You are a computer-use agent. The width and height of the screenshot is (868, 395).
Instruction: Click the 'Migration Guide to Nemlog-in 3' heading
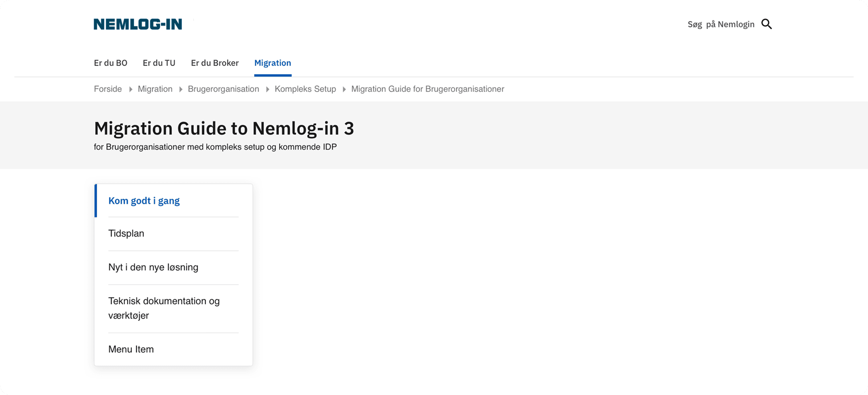click(x=224, y=128)
